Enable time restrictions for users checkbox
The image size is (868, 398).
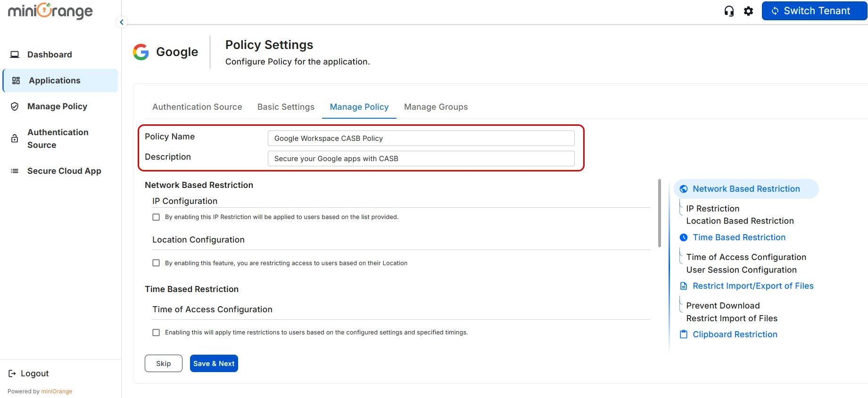click(156, 332)
